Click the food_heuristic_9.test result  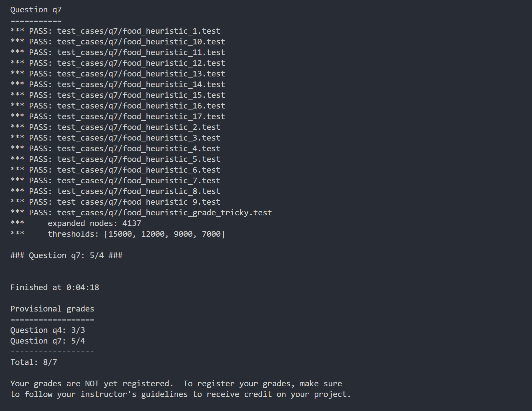point(115,202)
